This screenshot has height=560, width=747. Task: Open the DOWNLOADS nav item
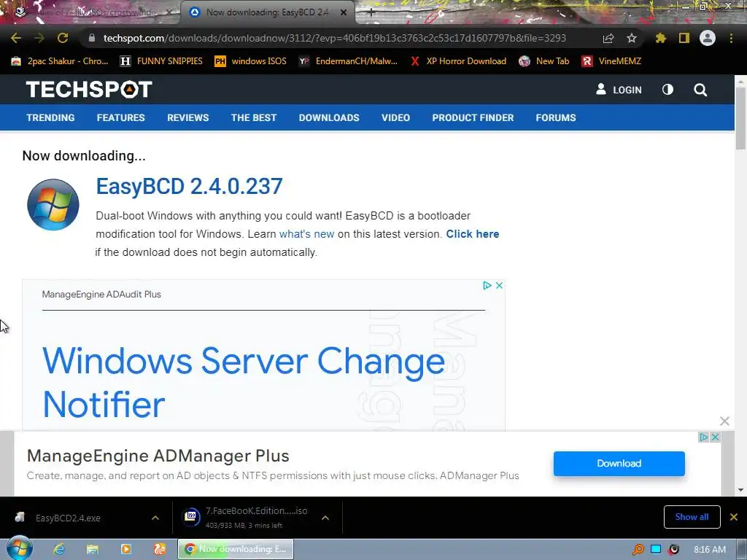click(329, 117)
